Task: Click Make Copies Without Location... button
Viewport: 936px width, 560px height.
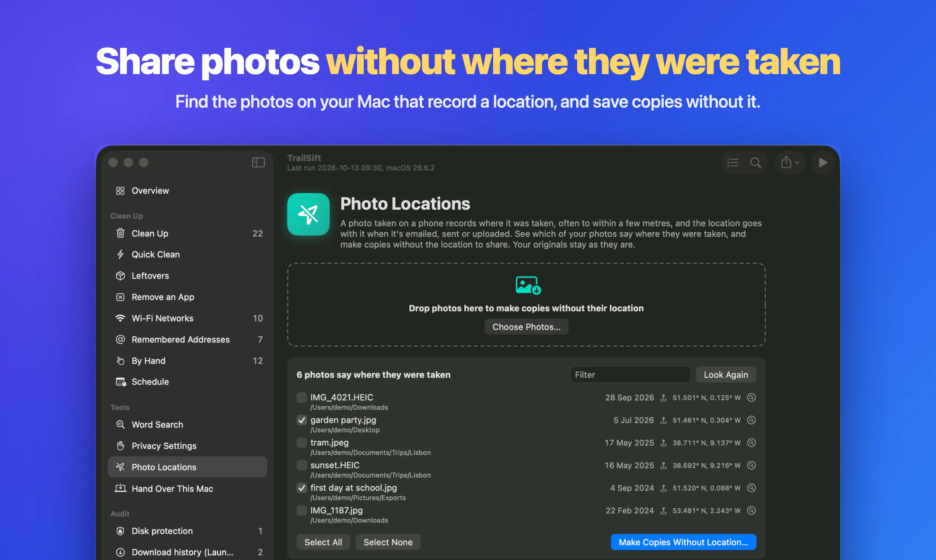Action: tap(683, 542)
